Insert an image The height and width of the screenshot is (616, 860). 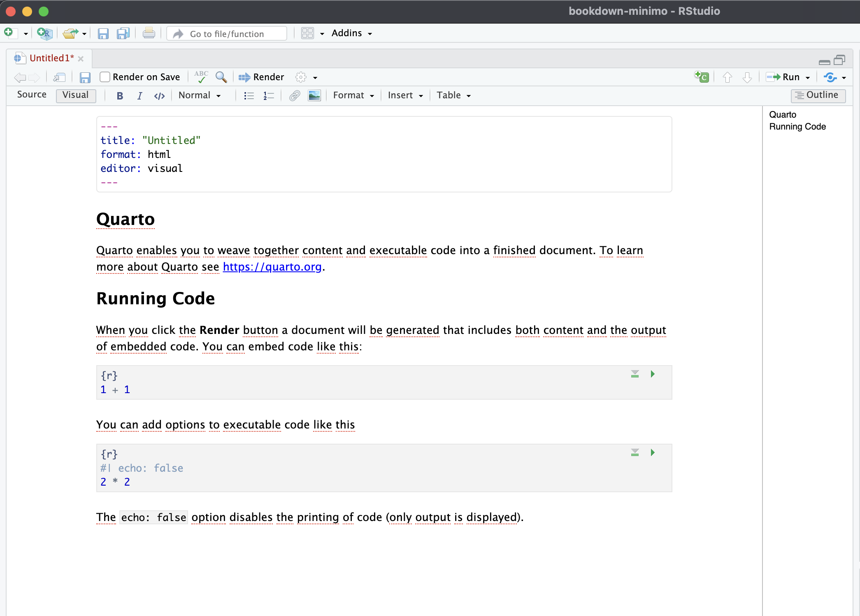click(314, 96)
